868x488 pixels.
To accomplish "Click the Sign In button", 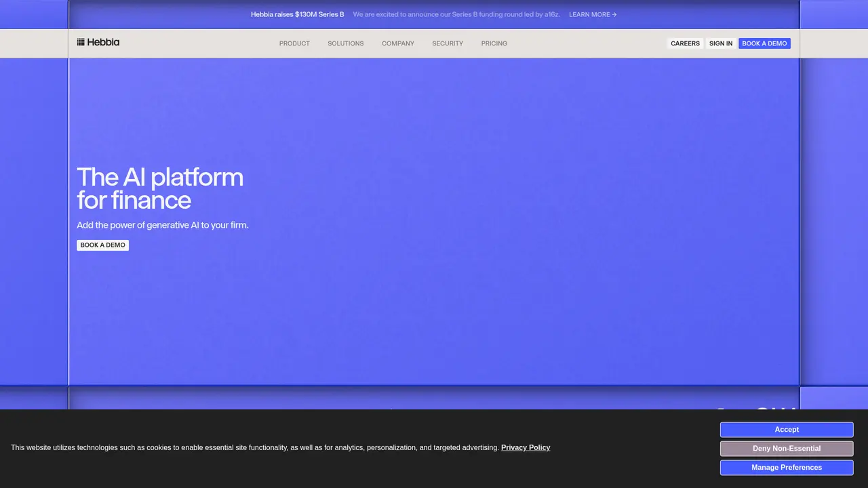I will pyautogui.click(x=721, y=43).
